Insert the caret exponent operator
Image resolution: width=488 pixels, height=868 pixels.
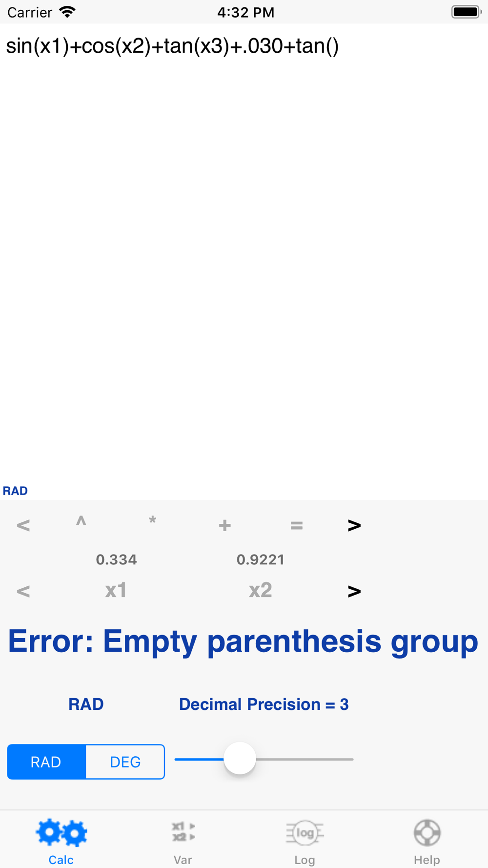[81, 522]
